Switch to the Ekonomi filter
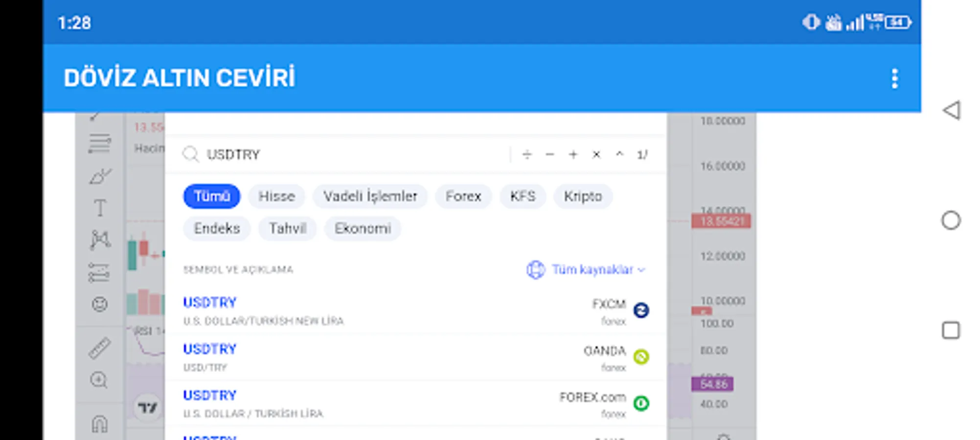 (363, 228)
